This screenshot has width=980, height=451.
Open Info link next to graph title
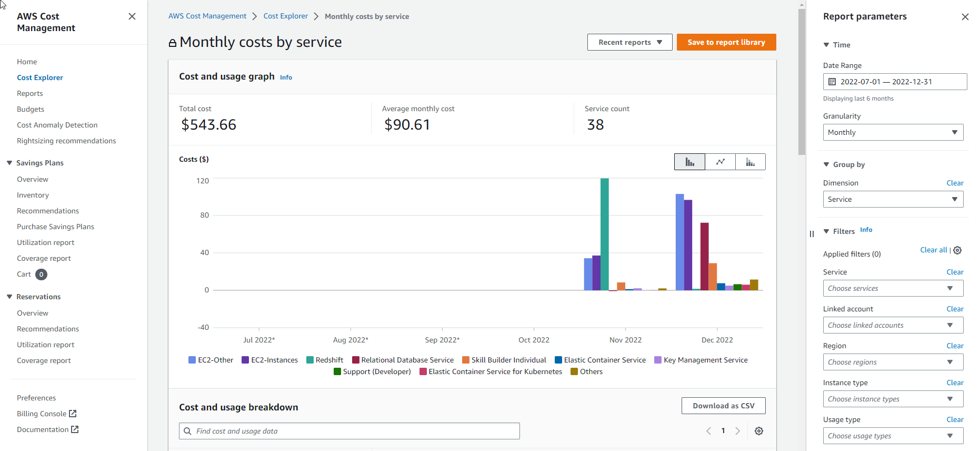click(x=286, y=77)
